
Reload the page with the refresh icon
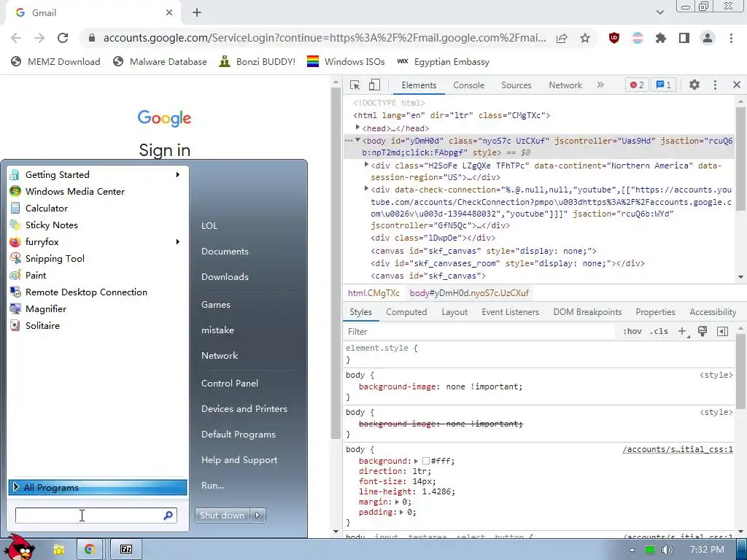(x=63, y=38)
